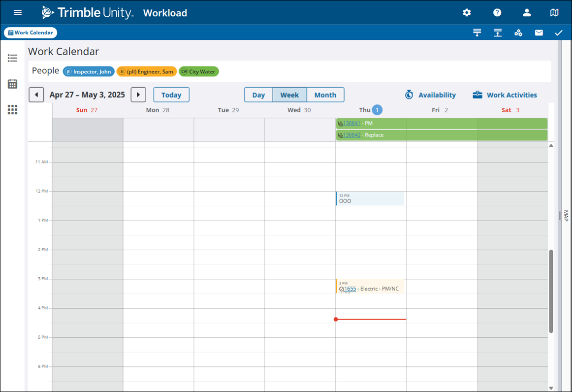The image size is (572, 392).
Task: Open the list view sidebar icon
Action: click(x=13, y=58)
